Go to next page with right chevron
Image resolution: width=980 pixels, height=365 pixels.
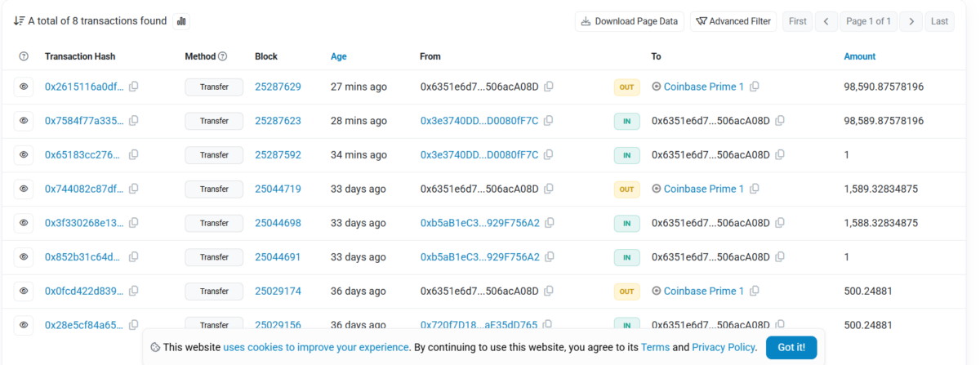point(911,21)
